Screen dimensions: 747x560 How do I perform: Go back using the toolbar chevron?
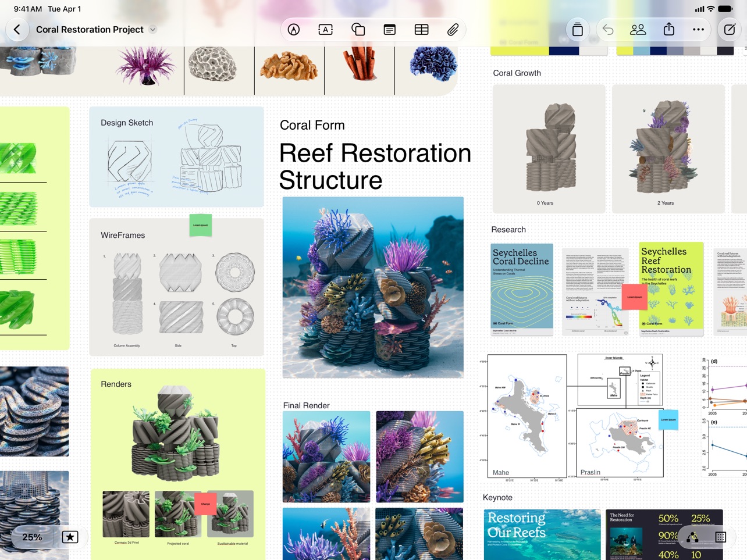pyautogui.click(x=17, y=30)
